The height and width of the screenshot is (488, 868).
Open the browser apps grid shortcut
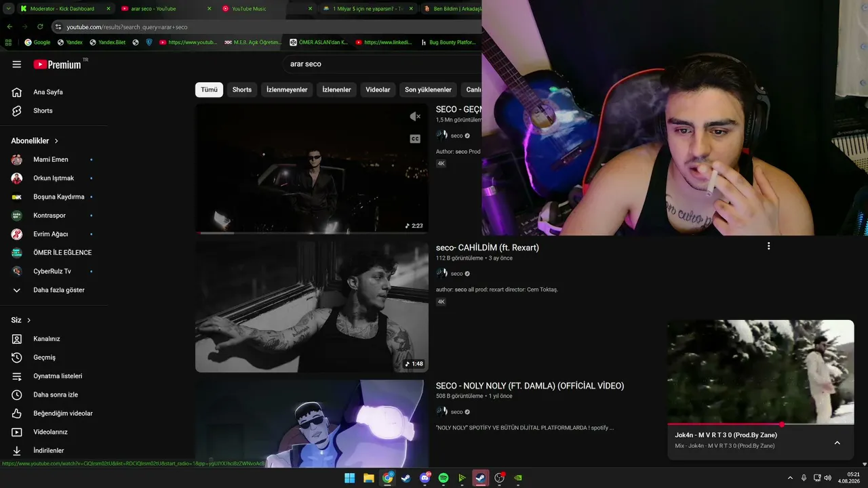[x=8, y=42]
